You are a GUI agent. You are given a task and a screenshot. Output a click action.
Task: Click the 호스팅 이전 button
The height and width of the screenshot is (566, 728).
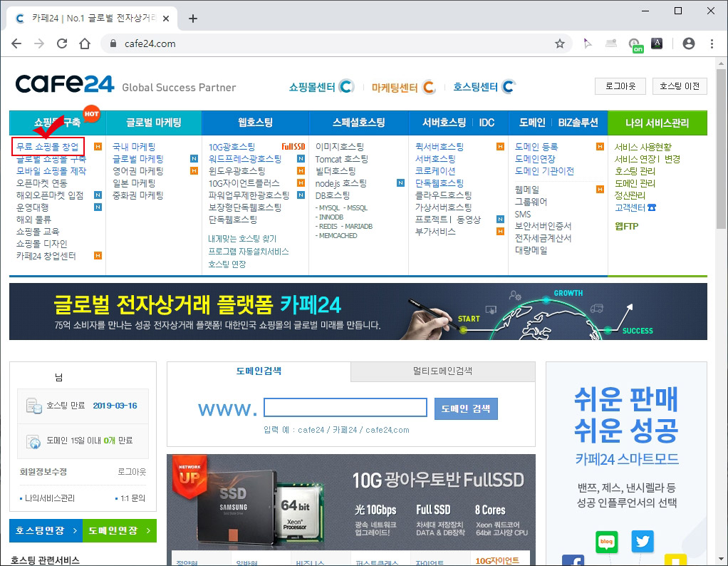coord(680,86)
